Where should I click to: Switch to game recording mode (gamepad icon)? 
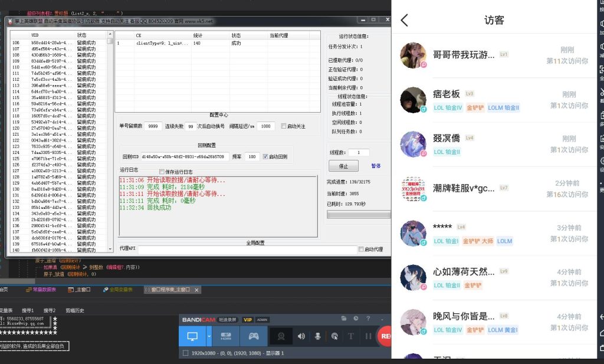[253, 336]
